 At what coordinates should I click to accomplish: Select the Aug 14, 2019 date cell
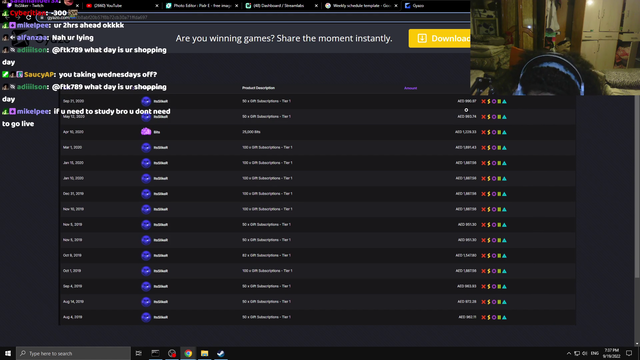(73, 302)
